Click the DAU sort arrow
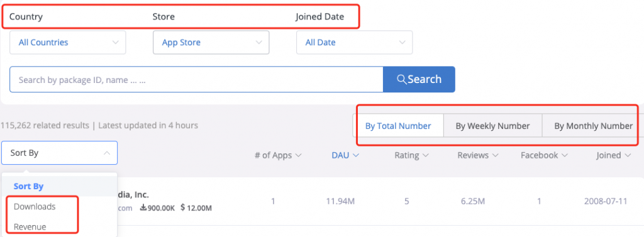 pyautogui.click(x=356, y=155)
